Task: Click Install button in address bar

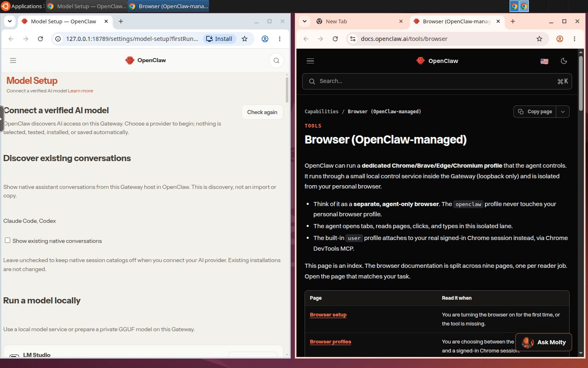Action: click(x=220, y=39)
